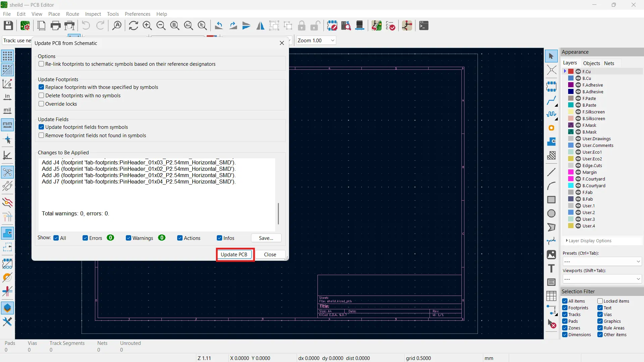This screenshot has height=362, width=644.
Task: Disable Locked items in Selection Filter
Action: point(600,301)
